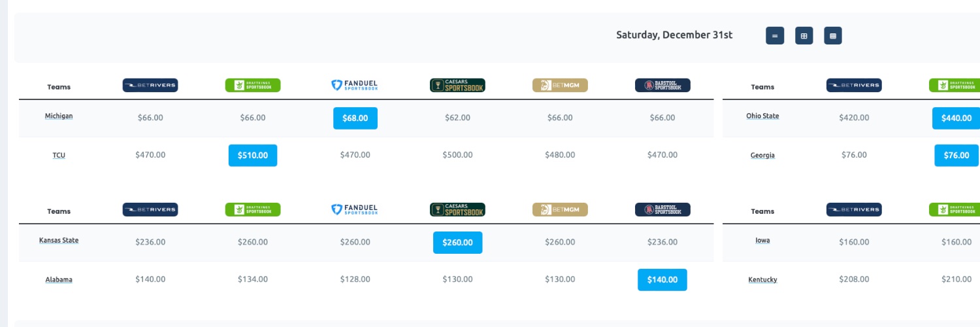
Task: Select the three-column grid layout icon
Action: coord(833,36)
